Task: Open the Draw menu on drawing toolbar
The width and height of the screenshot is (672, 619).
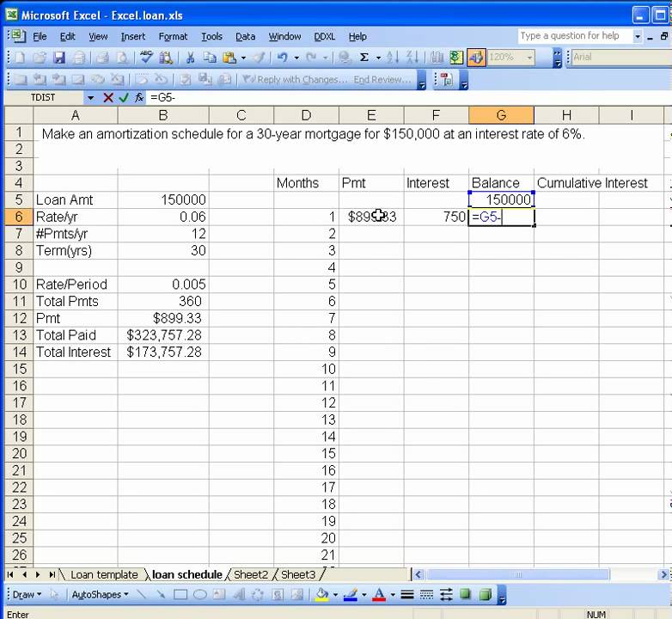Action: (26, 594)
